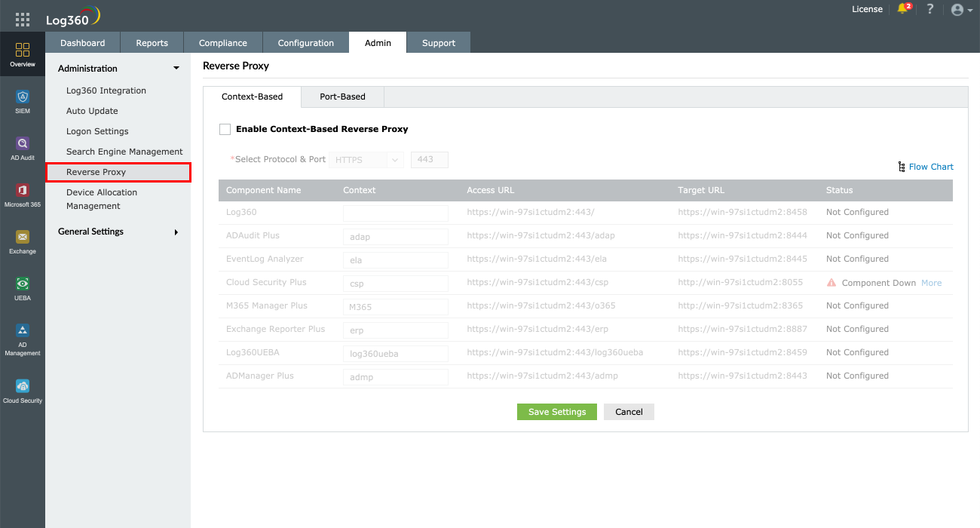
Task: Open SIEM from the sidebar
Action: (x=23, y=102)
